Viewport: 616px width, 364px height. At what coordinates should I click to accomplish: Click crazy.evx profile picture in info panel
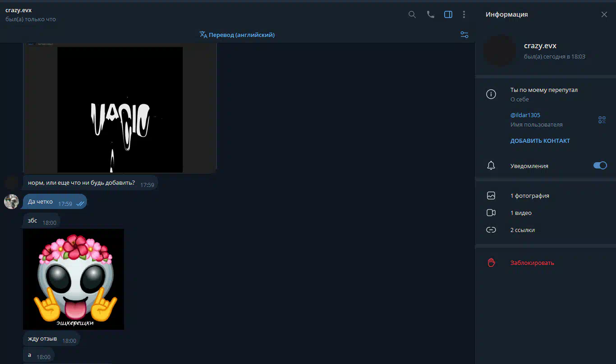(499, 50)
